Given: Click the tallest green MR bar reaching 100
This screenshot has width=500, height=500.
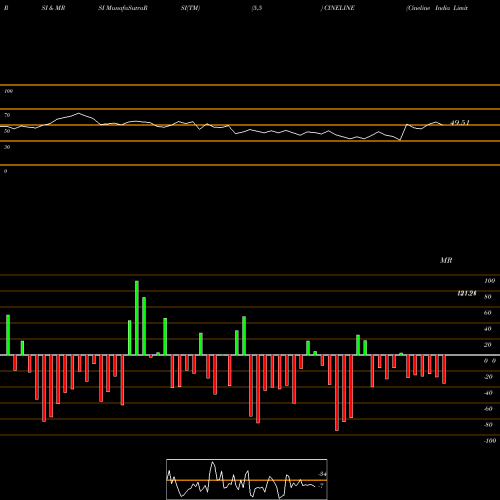Looking at the screenshot, I should [137, 318].
